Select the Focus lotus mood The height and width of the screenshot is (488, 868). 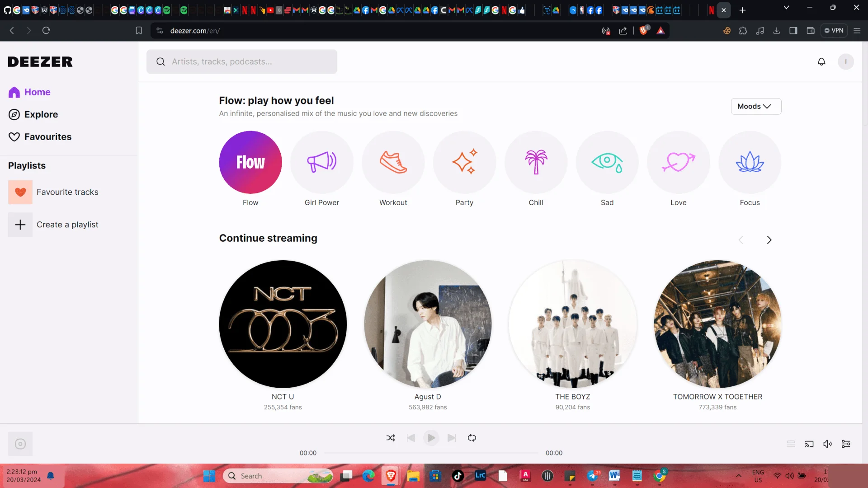pyautogui.click(x=750, y=162)
